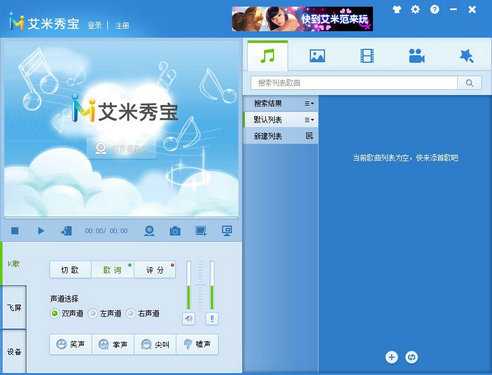
Task: Click the skin T-shirt icon
Action: 397,9
